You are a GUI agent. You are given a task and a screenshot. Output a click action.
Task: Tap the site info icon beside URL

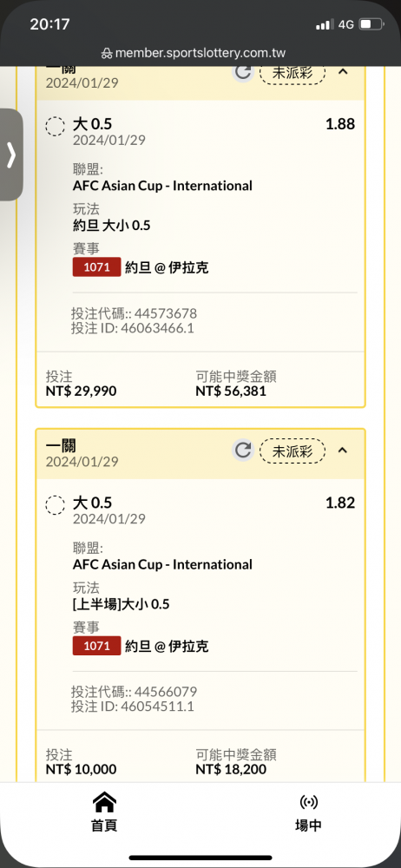coord(107,54)
